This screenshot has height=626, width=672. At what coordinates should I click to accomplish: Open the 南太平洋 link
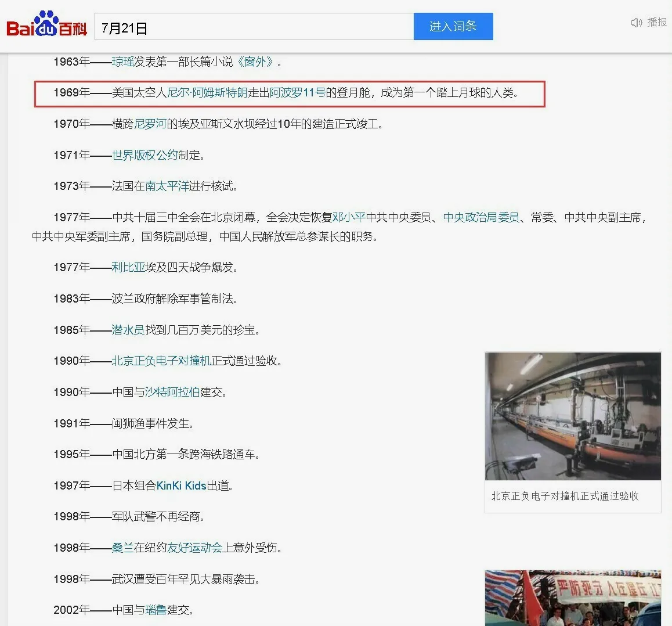pos(167,186)
